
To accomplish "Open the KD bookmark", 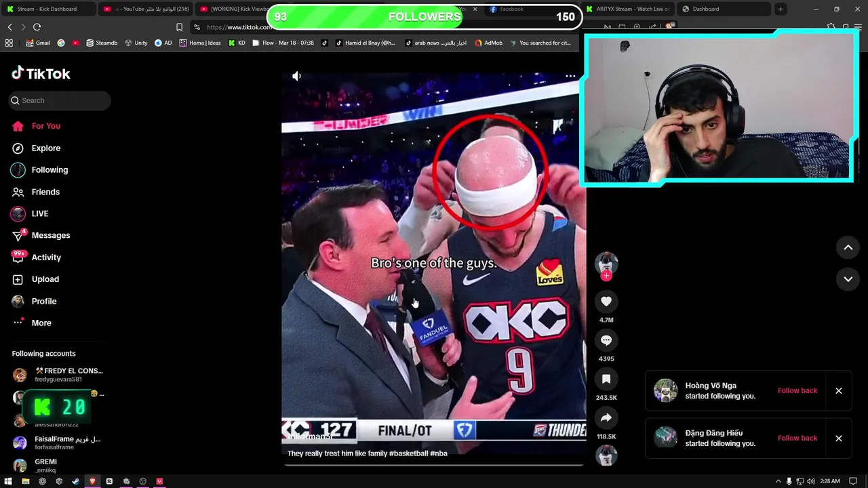I will pos(237,43).
